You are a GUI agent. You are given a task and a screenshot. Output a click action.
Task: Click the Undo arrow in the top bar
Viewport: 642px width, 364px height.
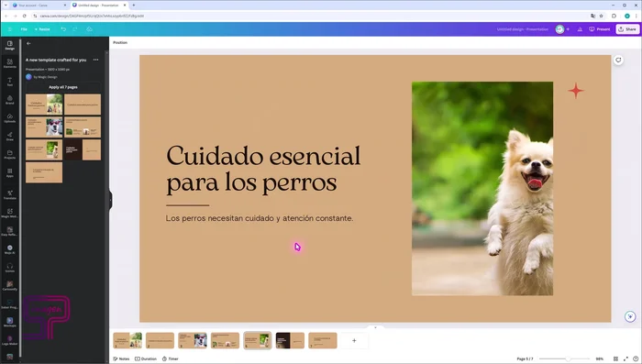pos(63,29)
